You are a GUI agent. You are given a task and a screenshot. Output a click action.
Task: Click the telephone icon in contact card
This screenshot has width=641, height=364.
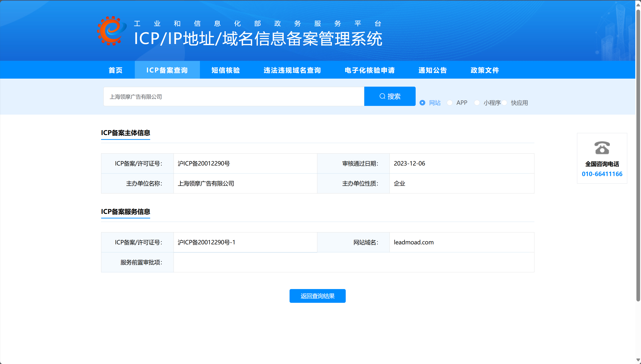(602, 147)
